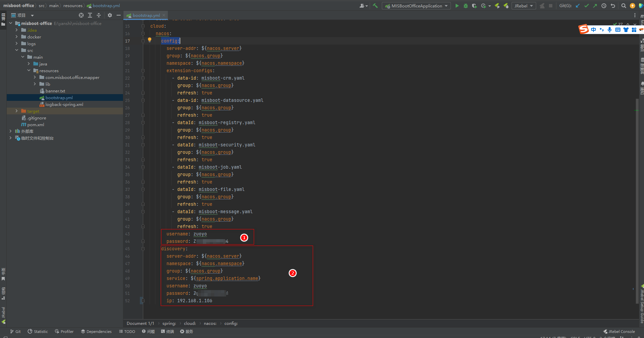Build project with the hammer icon
Image resolution: width=644 pixels, height=338 pixels.
pyautogui.click(x=375, y=6)
